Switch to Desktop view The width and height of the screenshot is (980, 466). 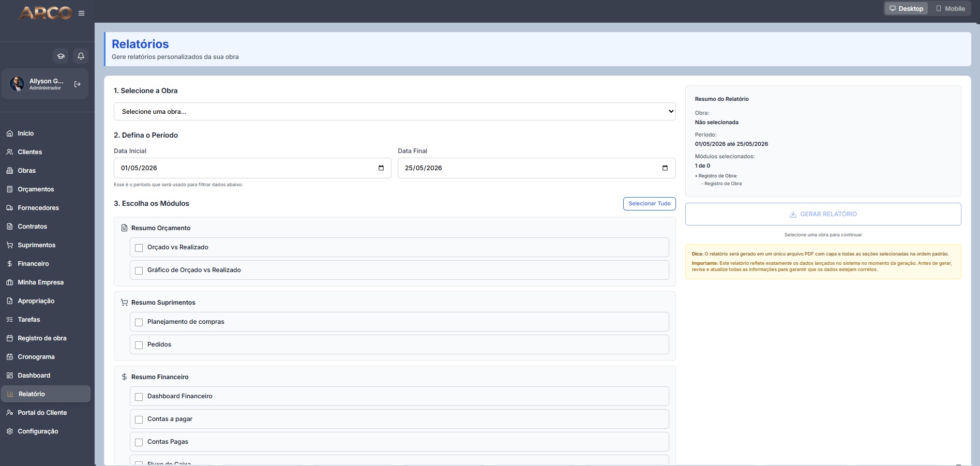pos(907,9)
